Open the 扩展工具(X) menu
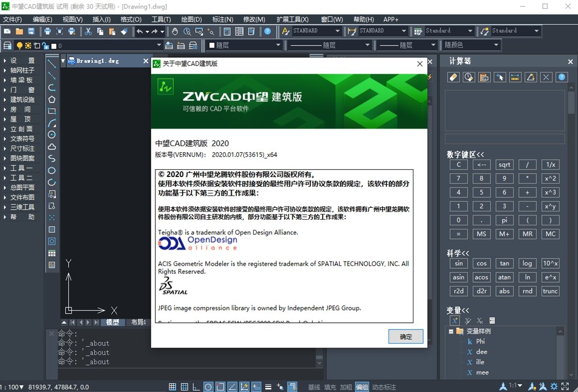Screen dimensions: 578x392 pos(292,19)
